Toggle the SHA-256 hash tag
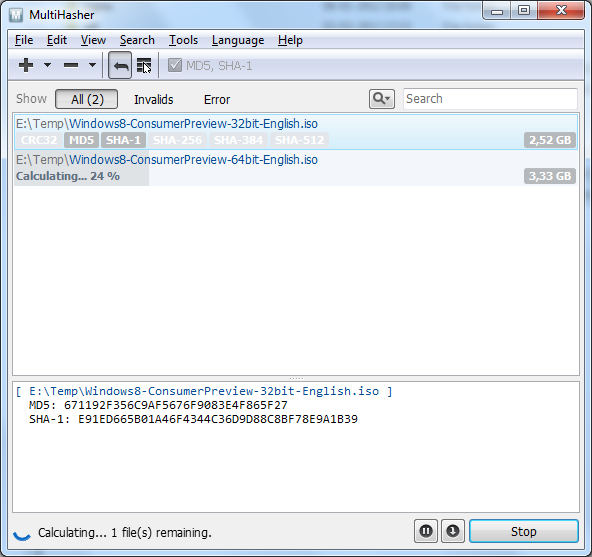The image size is (592, 557). tap(177, 140)
